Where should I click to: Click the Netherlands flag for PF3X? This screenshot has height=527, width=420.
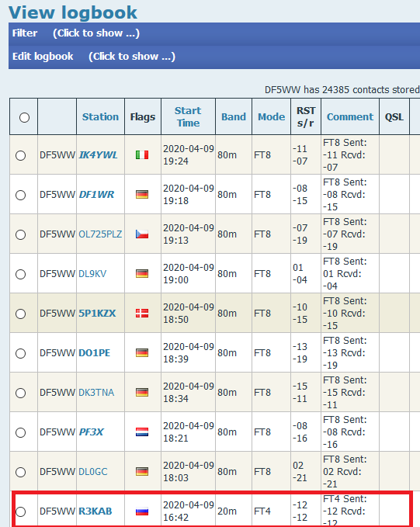[142, 432]
